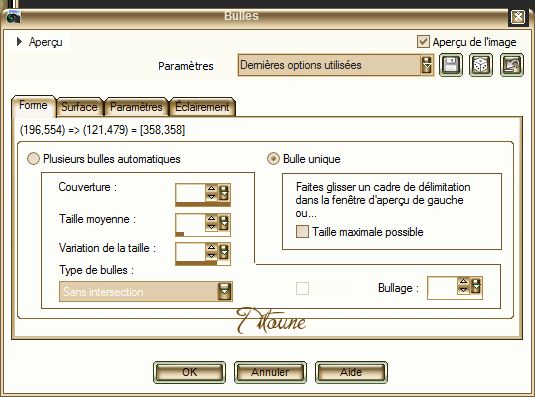The height and width of the screenshot is (397, 535).
Task: Select Plusieurs bulles automatiques radio button
Action: 33,159
